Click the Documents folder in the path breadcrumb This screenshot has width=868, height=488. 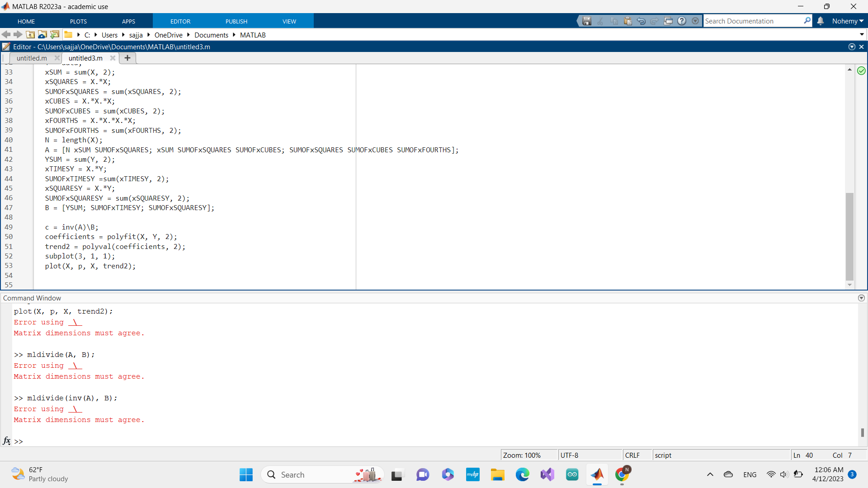[x=211, y=35]
